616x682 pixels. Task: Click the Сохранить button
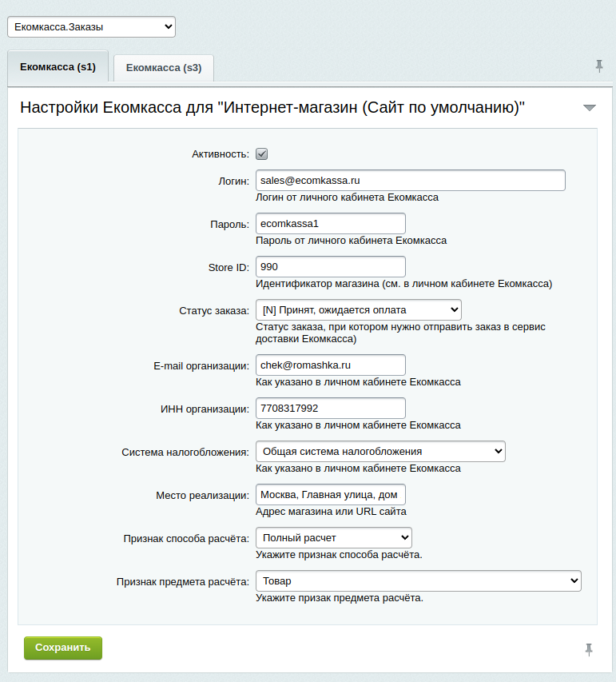point(63,648)
